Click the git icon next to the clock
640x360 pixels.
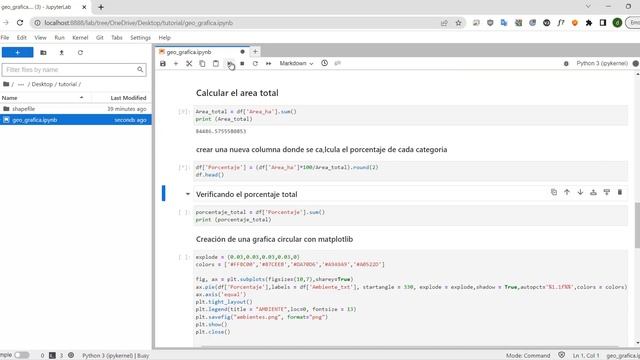[338, 63]
